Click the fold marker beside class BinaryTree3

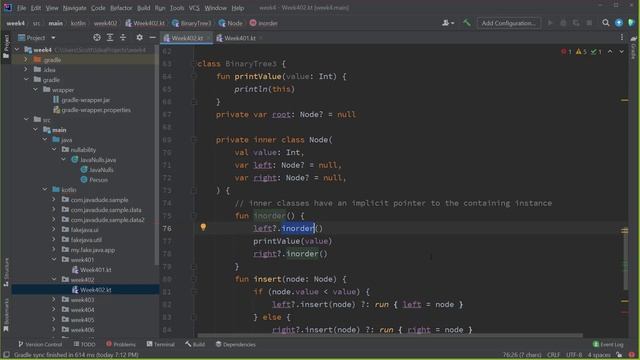[194, 64]
